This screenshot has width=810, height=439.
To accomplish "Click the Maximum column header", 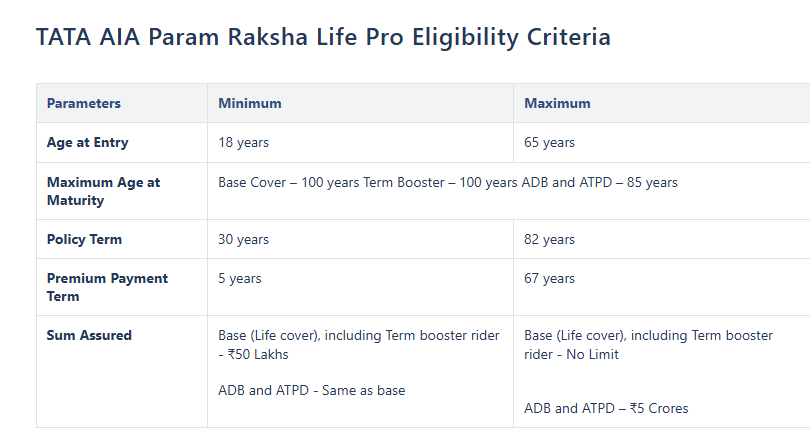I will pyautogui.click(x=557, y=103).
